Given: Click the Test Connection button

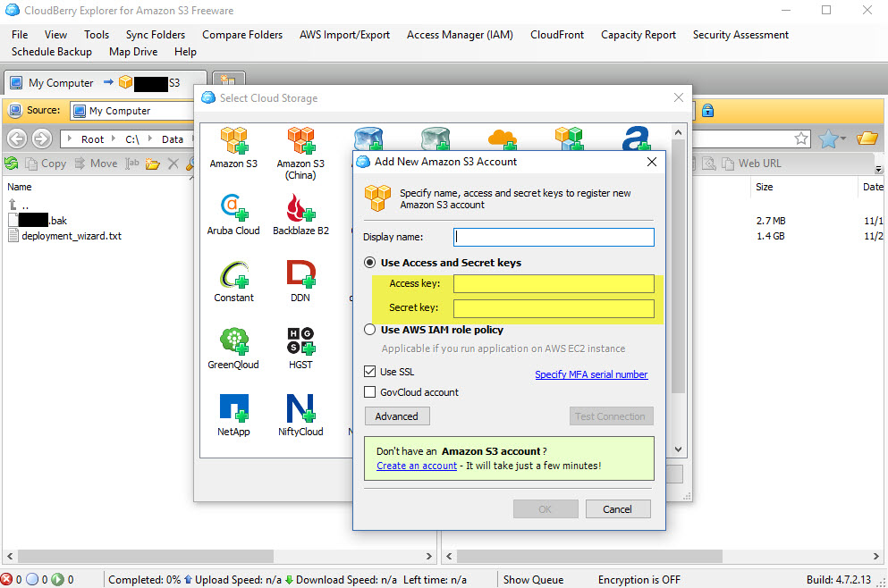Looking at the screenshot, I should 611,416.
